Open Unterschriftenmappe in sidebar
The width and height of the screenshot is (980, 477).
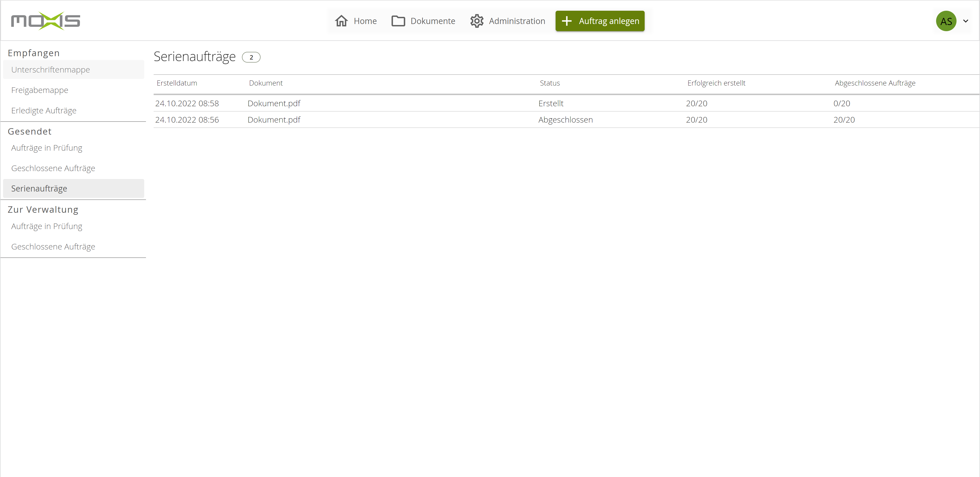tap(51, 70)
